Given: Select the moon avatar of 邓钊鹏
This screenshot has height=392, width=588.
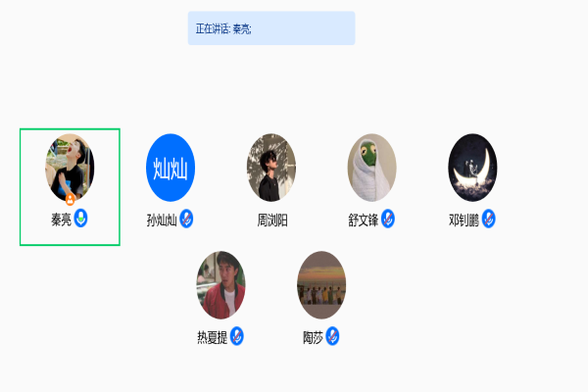Looking at the screenshot, I should [x=472, y=168].
